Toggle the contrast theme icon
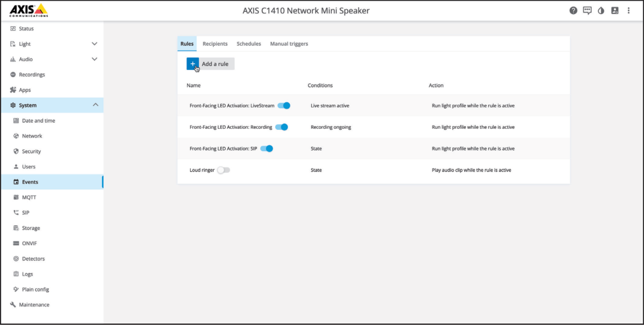 601,11
